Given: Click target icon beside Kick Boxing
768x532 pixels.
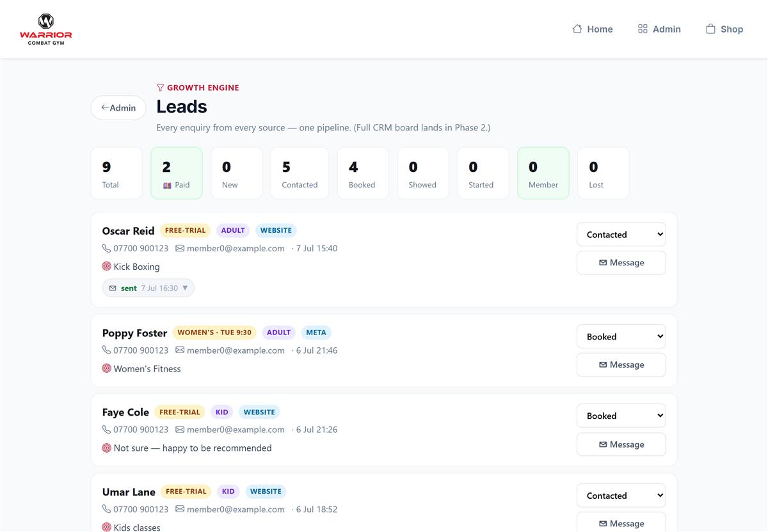Looking at the screenshot, I should tap(107, 266).
